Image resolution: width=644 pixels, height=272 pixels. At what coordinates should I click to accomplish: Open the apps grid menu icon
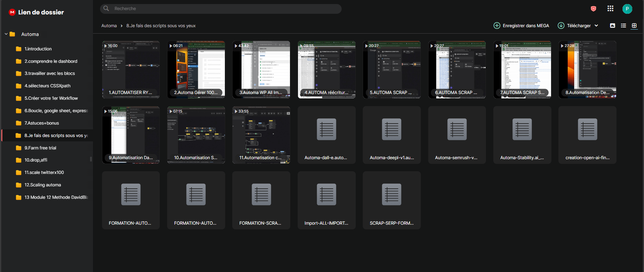pyautogui.click(x=610, y=9)
